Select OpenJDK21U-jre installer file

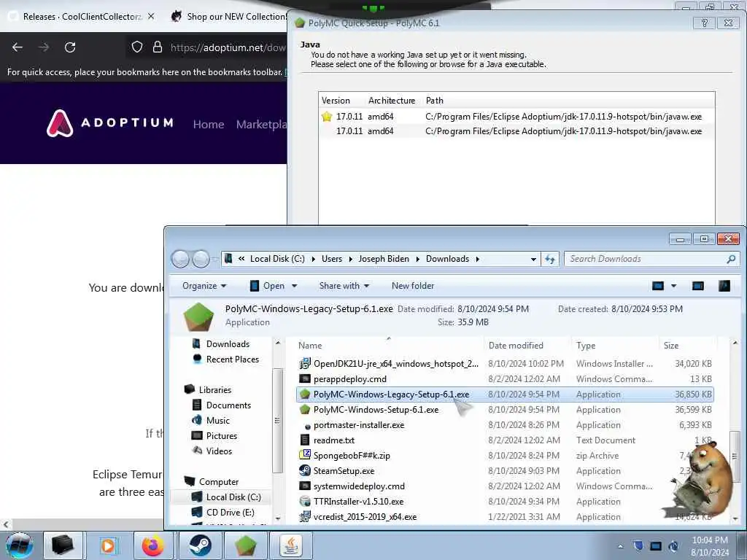point(505,364)
